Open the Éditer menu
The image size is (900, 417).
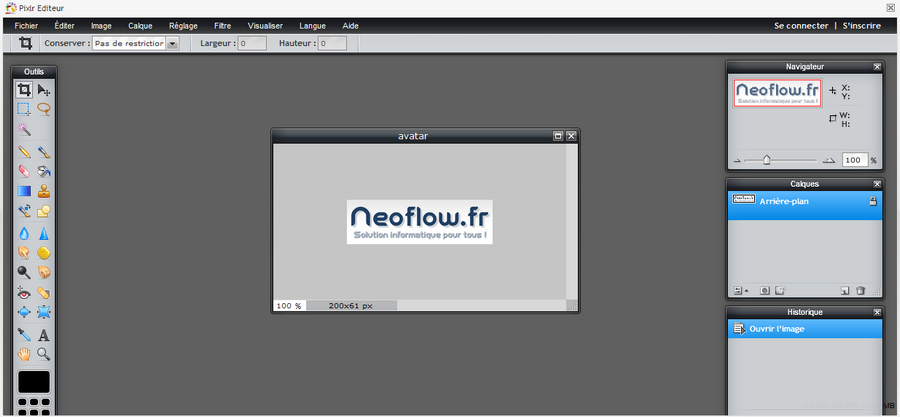tap(64, 26)
